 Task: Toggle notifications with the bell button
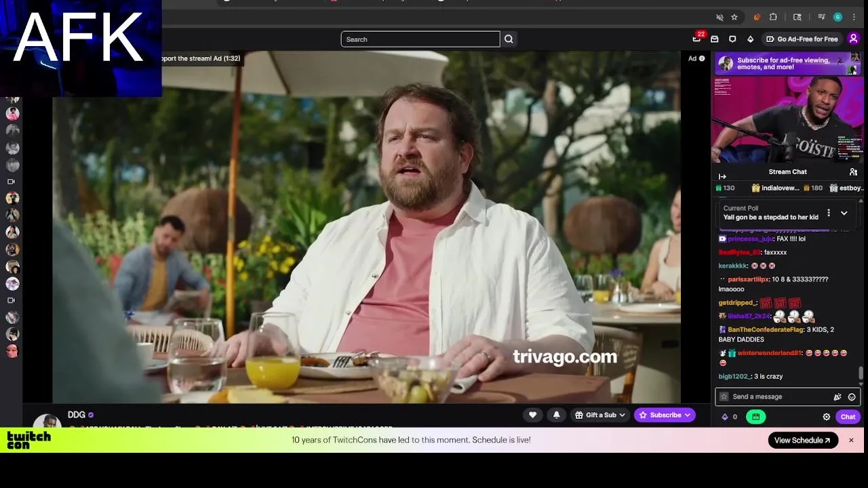(x=556, y=415)
